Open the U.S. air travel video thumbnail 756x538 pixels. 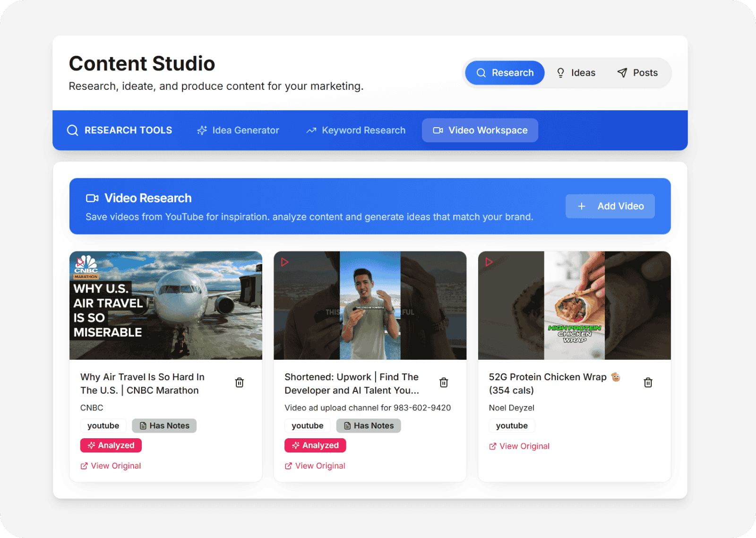(166, 305)
